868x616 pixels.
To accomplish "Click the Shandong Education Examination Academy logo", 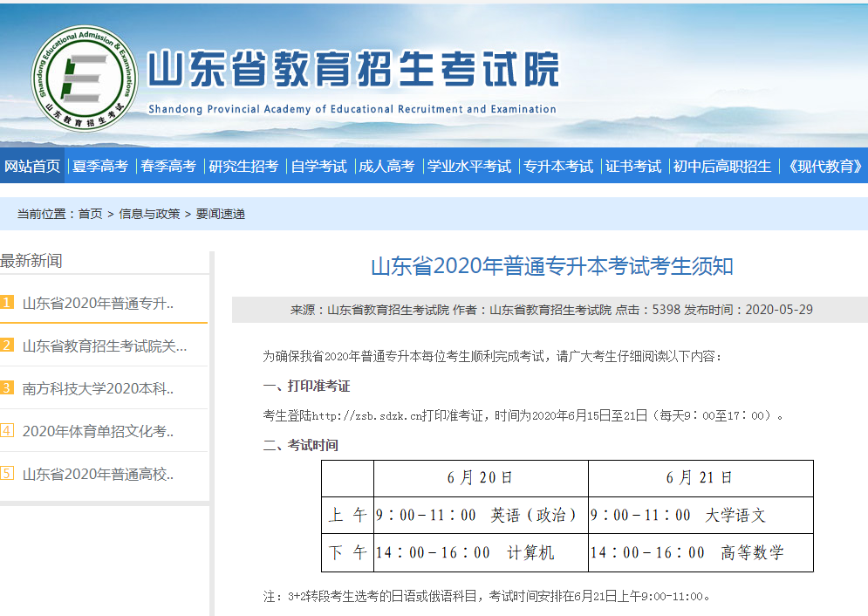I will [x=84, y=79].
